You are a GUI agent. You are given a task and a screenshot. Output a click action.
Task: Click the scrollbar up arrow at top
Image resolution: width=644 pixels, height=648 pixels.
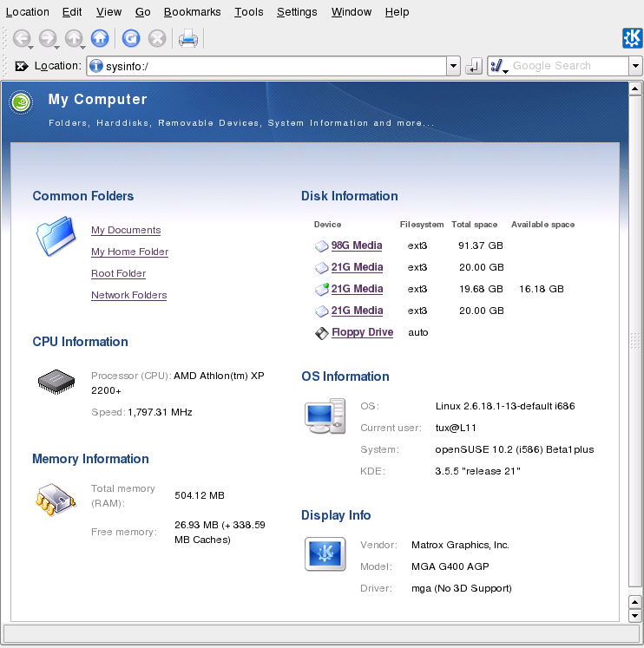635,88
